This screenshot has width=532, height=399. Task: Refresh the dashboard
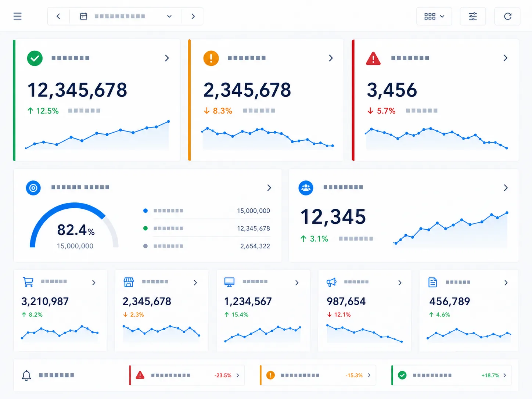pos(507,16)
